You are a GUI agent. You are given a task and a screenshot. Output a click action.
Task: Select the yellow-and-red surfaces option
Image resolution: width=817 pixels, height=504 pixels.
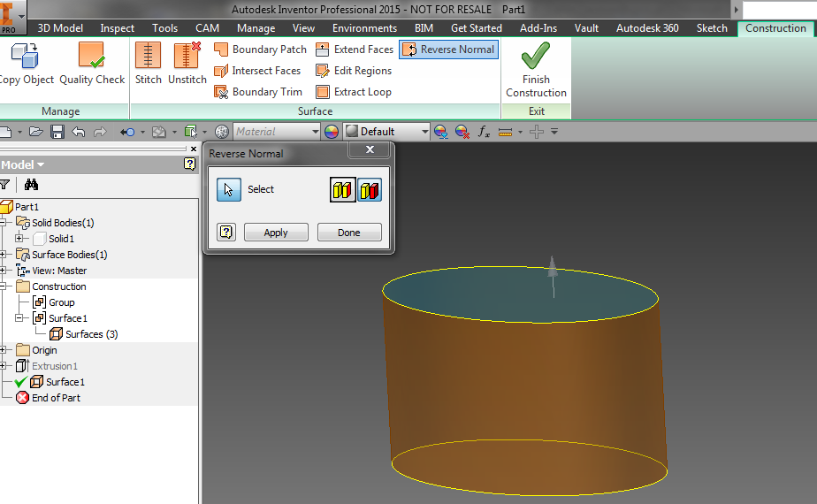click(370, 190)
